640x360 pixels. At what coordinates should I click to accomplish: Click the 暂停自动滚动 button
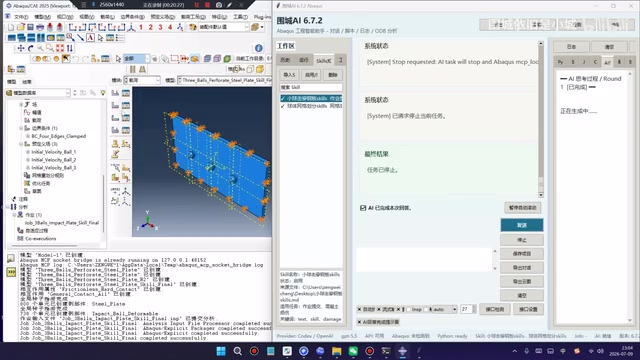(522, 208)
